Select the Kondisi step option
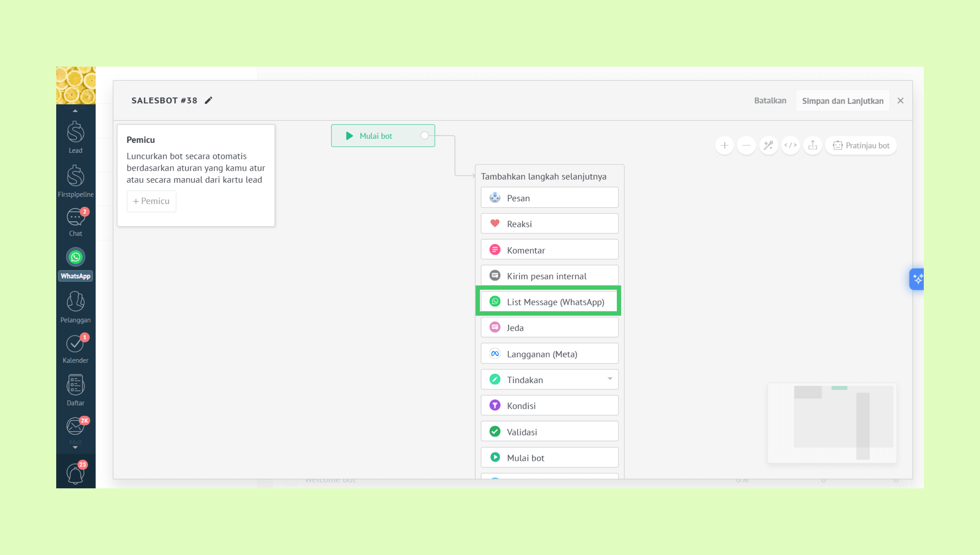Screen dimensions: 980x555 click(x=549, y=405)
